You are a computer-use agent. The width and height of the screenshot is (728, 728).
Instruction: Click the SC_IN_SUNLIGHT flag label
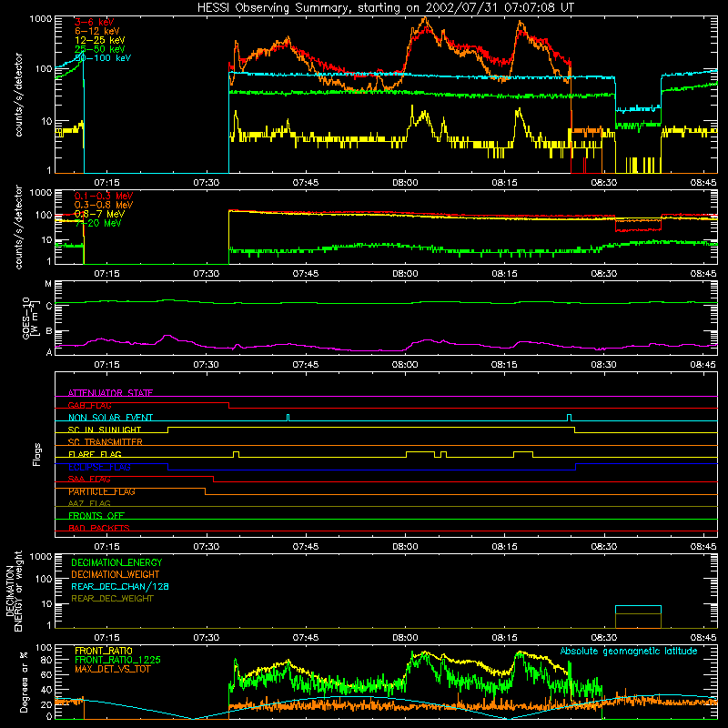click(105, 430)
